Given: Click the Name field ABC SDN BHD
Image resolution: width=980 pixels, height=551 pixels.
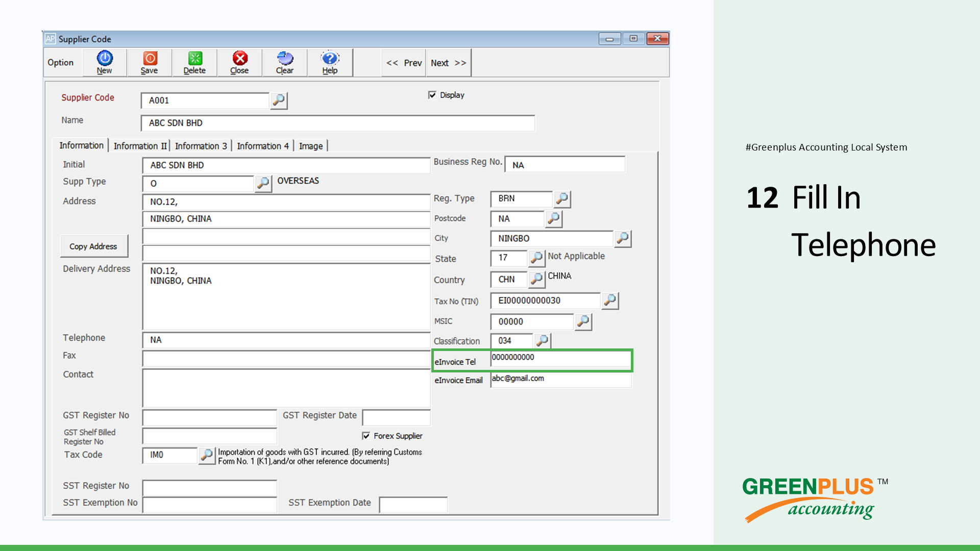Looking at the screenshot, I should tap(338, 123).
